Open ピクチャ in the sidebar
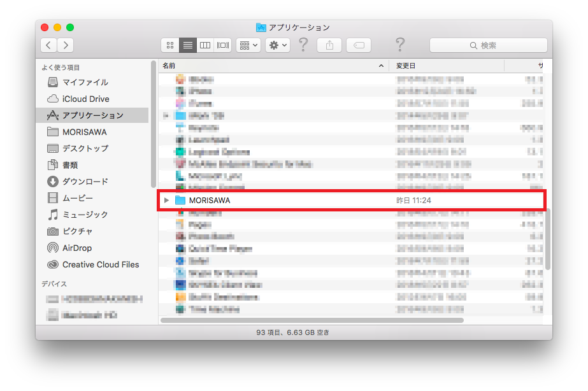588x391 pixels. click(x=92, y=231)
